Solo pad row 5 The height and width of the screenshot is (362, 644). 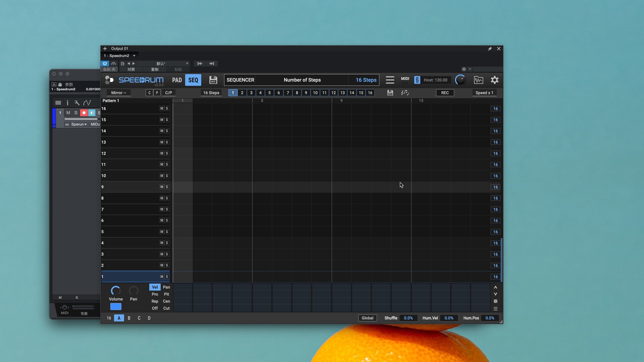coord(167,232)
